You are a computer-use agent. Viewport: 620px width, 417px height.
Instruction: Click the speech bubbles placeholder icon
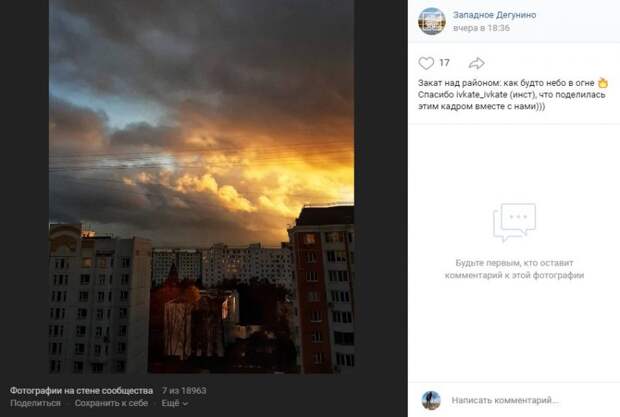coord(514,222)
